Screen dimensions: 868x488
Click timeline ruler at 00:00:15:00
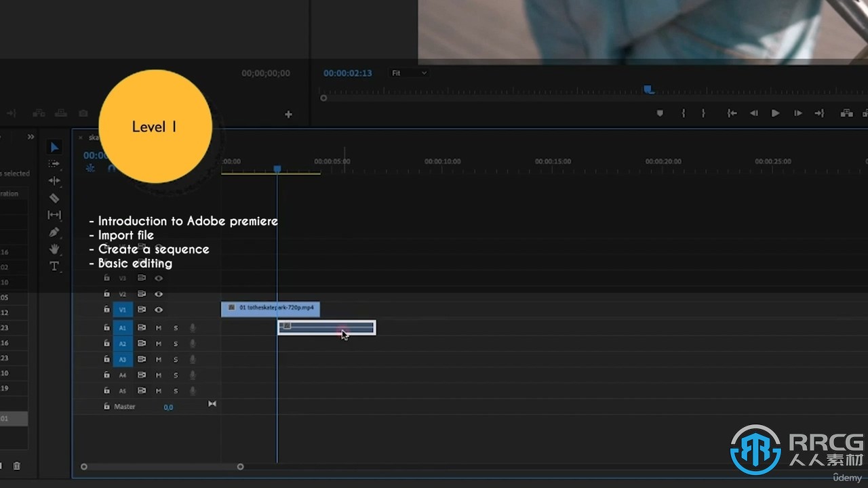point(553,161)
